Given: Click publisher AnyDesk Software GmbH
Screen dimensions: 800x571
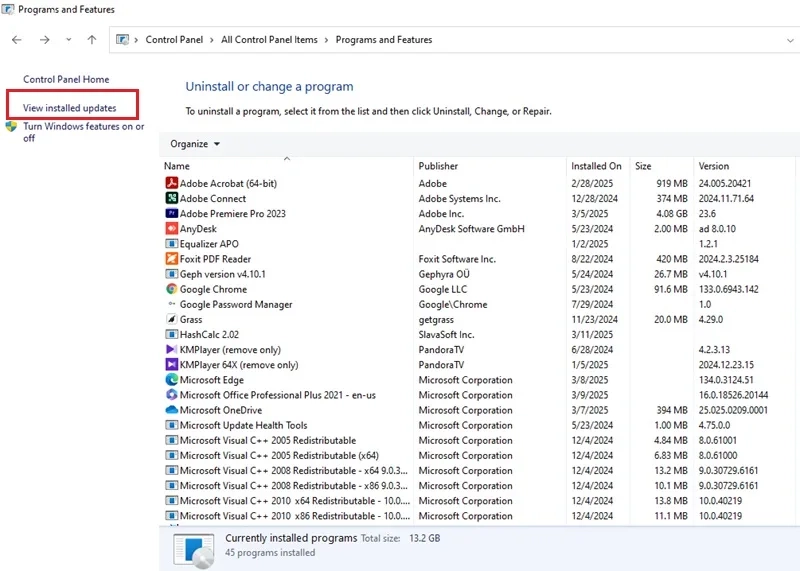Looking at the screenshot, I should click(471, 229).
